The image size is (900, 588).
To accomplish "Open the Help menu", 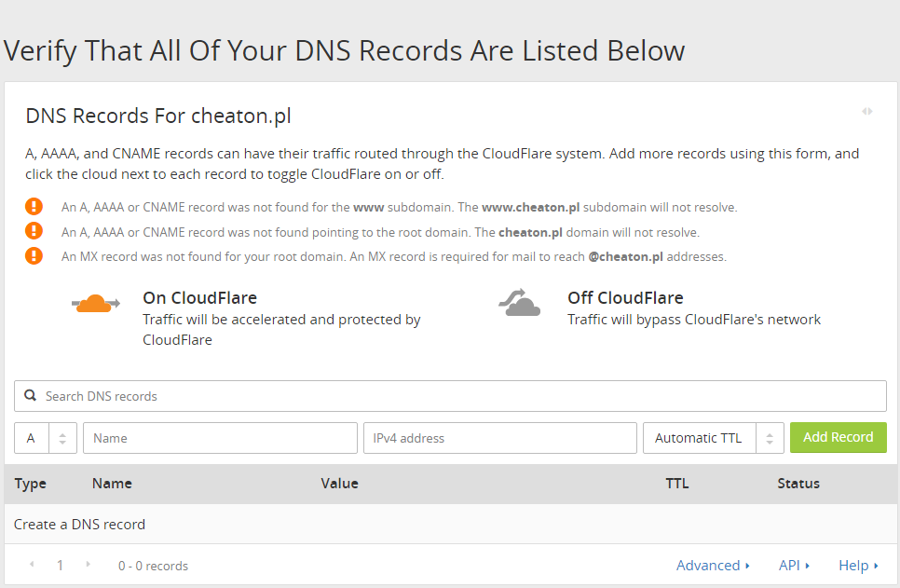I will tap(858, 566).
